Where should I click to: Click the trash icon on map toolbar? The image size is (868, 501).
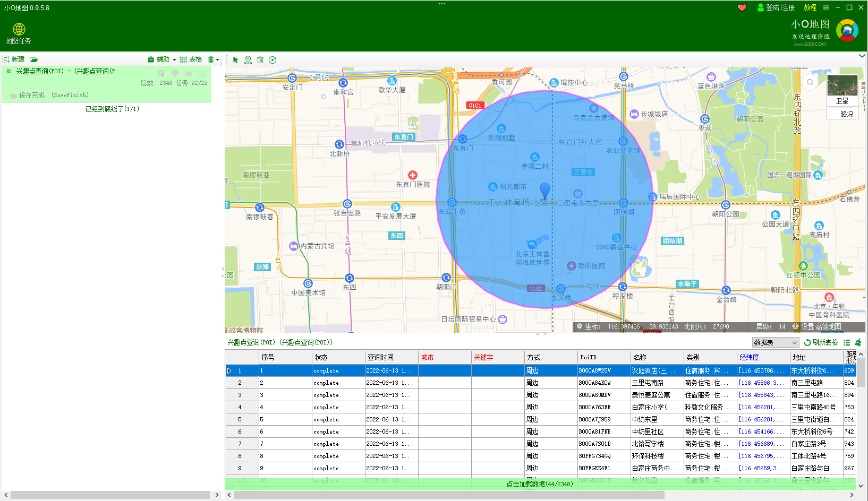coord(260,60)
